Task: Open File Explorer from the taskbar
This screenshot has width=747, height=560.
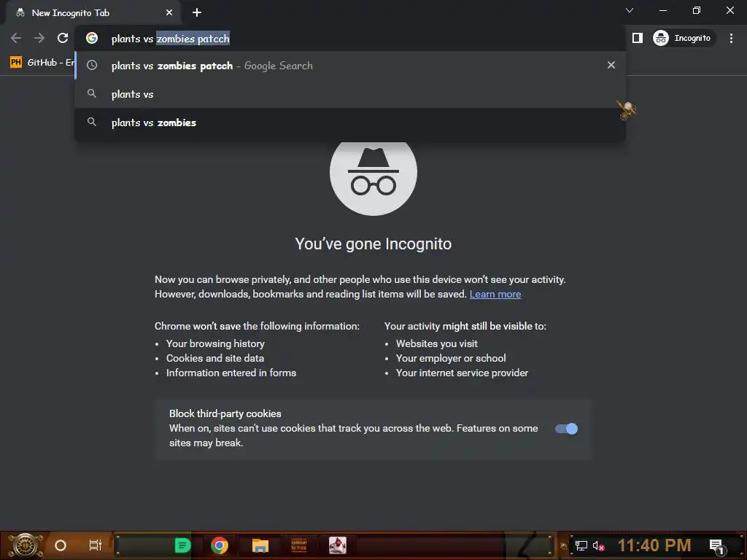Action: 260,545
